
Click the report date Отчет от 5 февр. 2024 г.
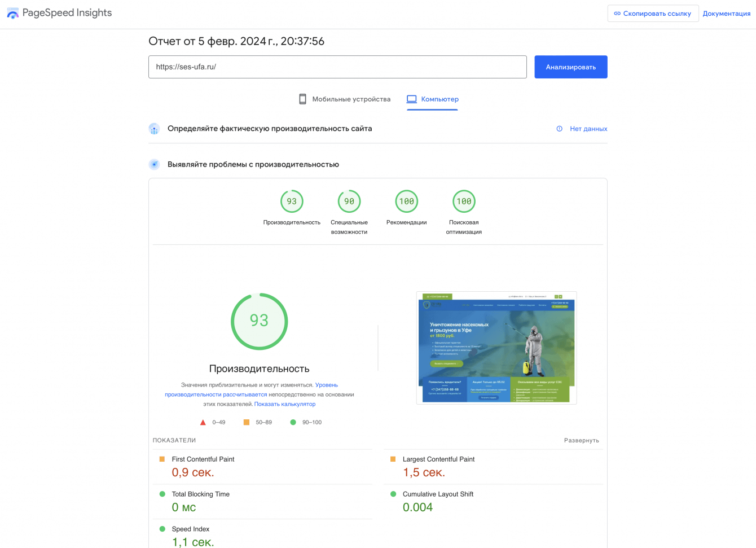pyautogui.click(x=236, y=41)
